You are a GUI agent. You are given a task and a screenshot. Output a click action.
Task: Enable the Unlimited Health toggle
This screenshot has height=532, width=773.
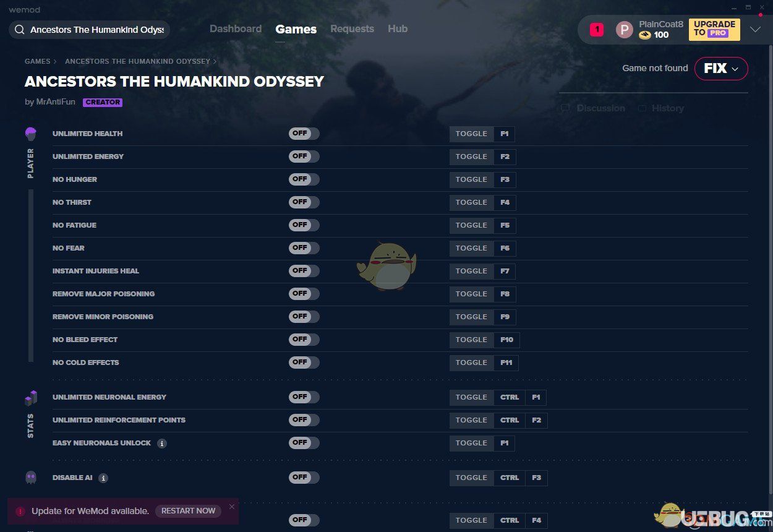304,134
